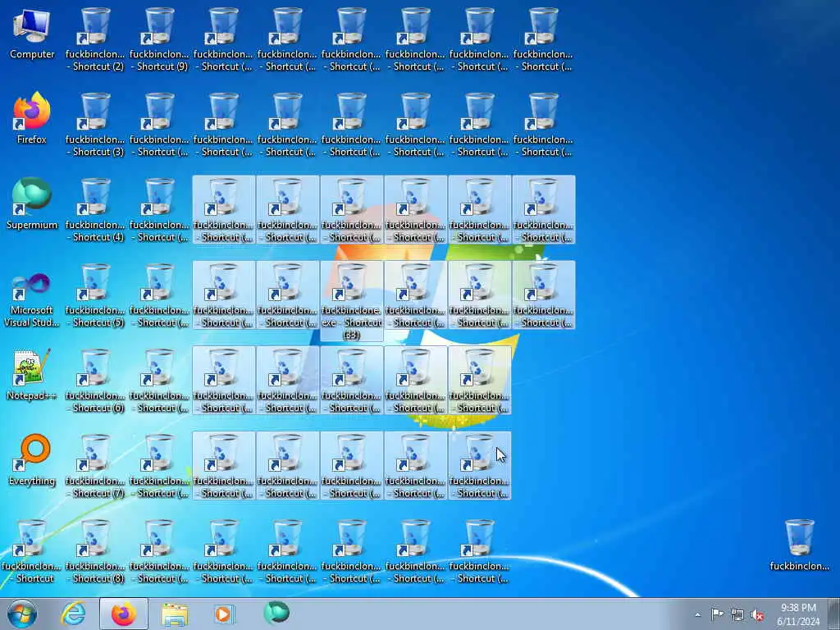The image size is (840, 630).
Task: Select the unnumbered '- Shortcut' bin icon below Everything
Action: click(32, 551)
